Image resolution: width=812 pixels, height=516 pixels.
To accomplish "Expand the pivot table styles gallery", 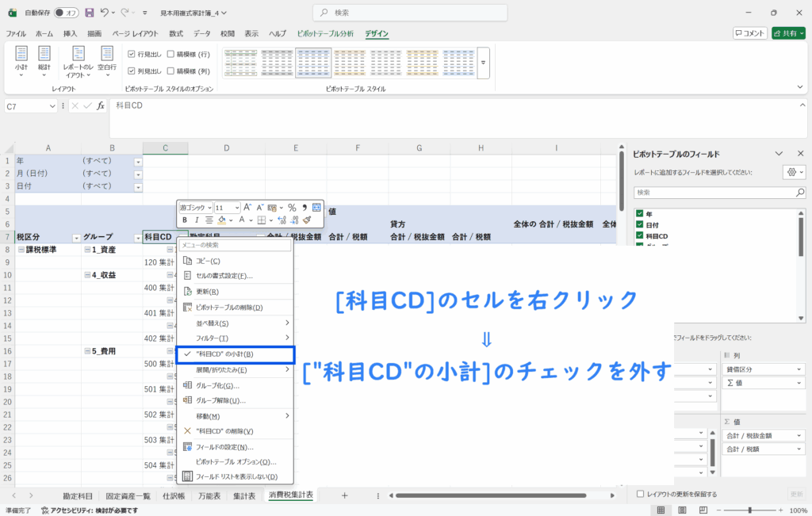I will [483, 62].
